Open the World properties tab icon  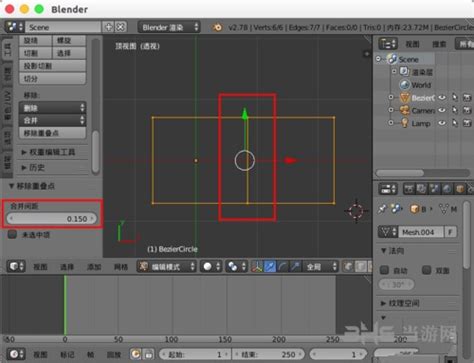447,189
